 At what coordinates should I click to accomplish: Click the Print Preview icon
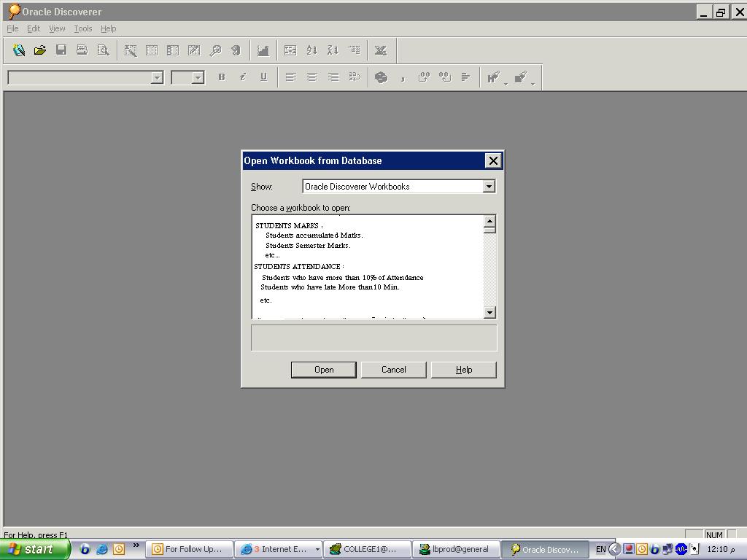[104, 50]
